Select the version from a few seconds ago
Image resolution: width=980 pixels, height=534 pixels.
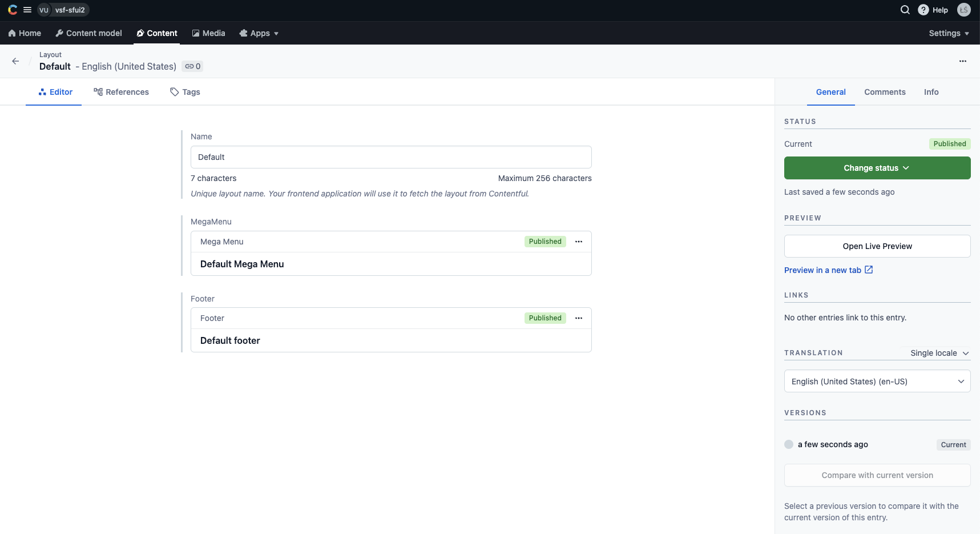pyautogui.click(x=789, y=444)
